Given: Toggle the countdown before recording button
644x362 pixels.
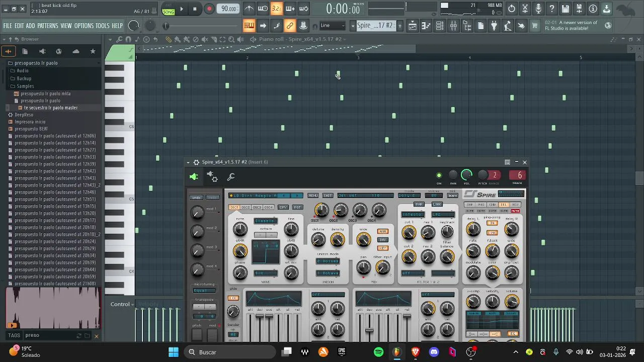Looking at the screenshot, I should [x=276, y=9].
